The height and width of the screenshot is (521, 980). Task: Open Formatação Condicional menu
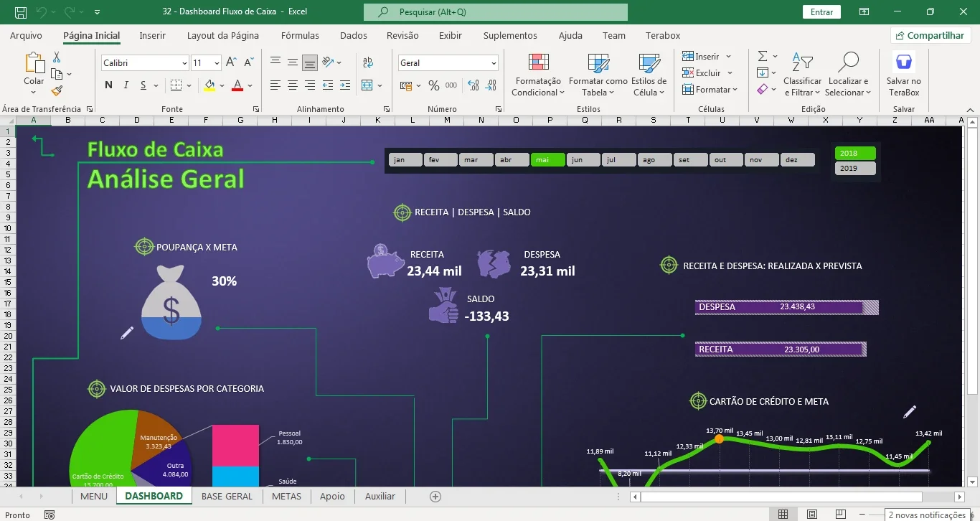(x=538, y=75)
